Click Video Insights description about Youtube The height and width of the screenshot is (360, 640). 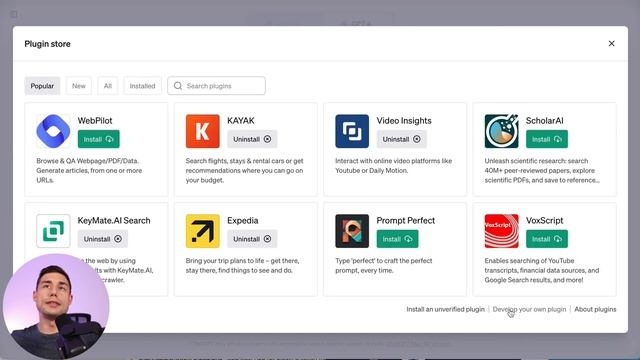point(393,166)
